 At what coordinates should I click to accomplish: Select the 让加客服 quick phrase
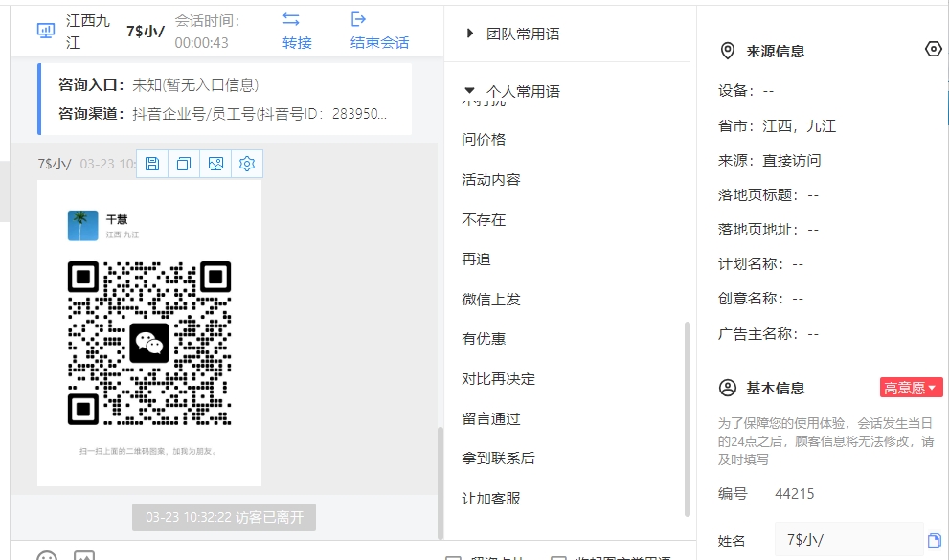491,499
